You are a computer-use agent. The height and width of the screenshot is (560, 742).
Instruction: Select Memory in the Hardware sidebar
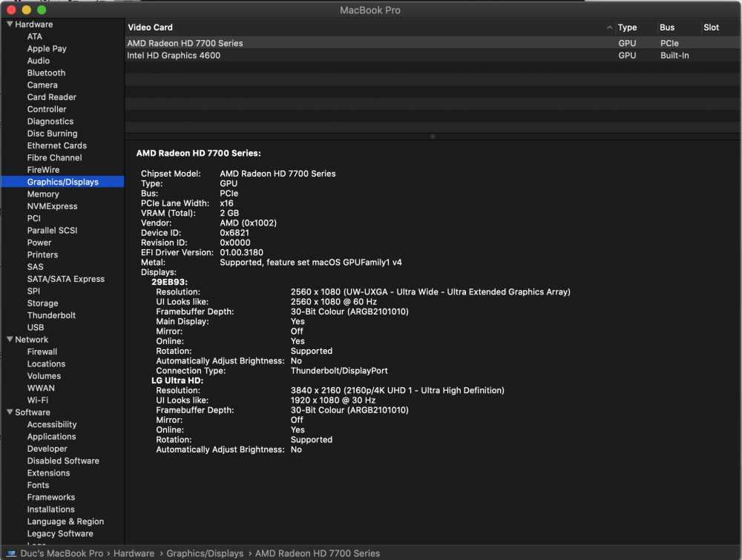coord(43,194)
